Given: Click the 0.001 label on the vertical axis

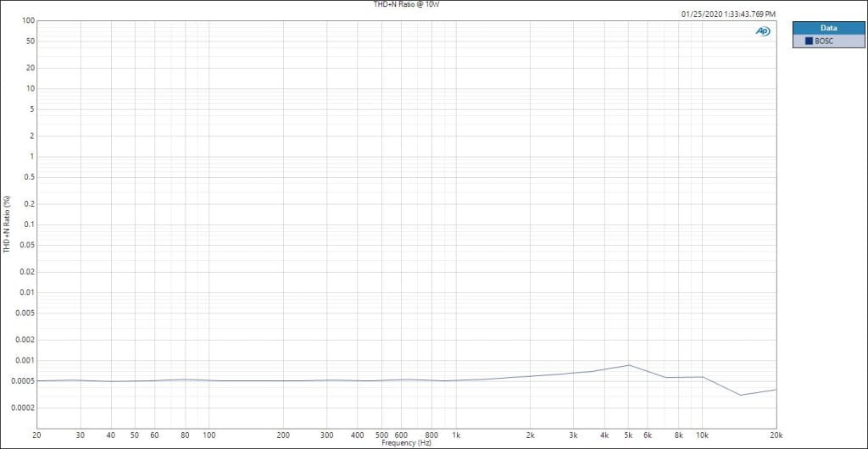Looking at the screenshot, I should pos(24,360).
